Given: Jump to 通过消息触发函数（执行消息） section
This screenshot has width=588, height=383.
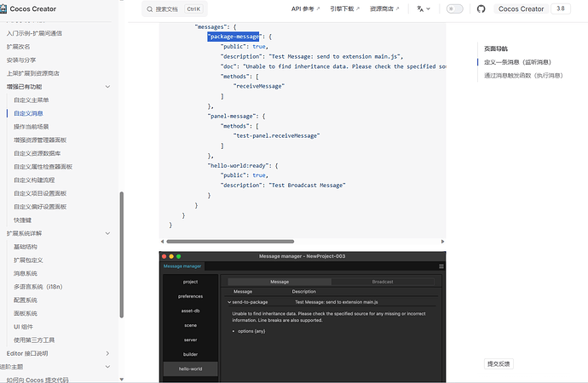Looking at the screenshot, I should point(523,76).
